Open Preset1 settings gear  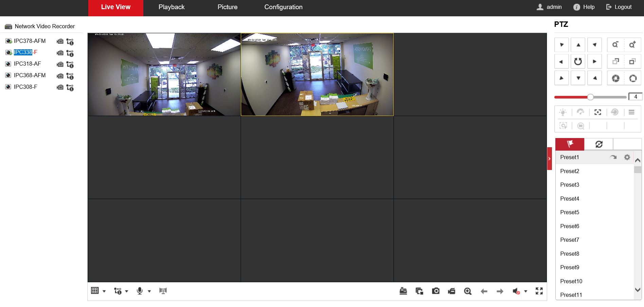tap(627, 157)
